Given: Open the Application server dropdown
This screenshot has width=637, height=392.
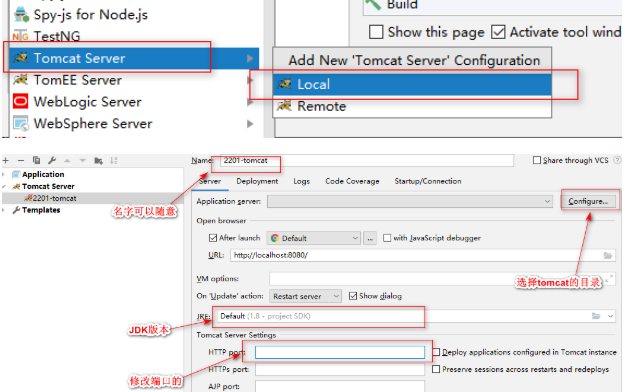Looking at the screenshot, I should (410, 201).
